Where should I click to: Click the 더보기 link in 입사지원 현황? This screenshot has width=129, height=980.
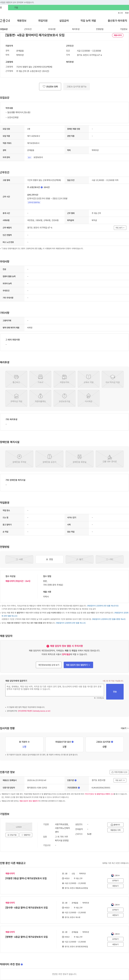pyautogui.click(x=124, y=728)
